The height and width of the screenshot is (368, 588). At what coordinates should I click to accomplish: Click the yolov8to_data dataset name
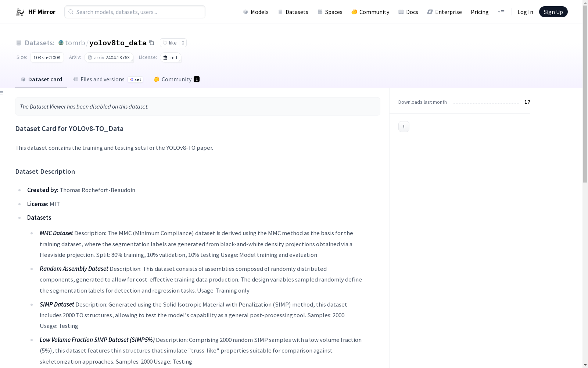[118, 43]
